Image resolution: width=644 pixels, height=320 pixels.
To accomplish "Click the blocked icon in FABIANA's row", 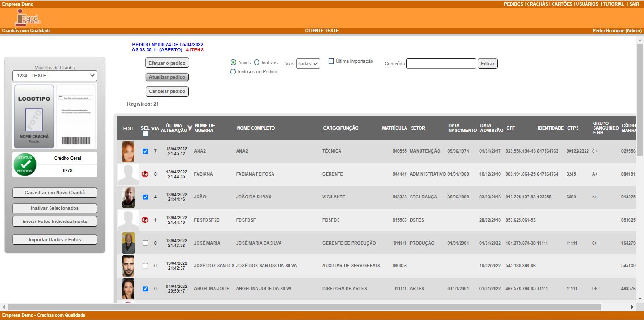I will 145,174.
